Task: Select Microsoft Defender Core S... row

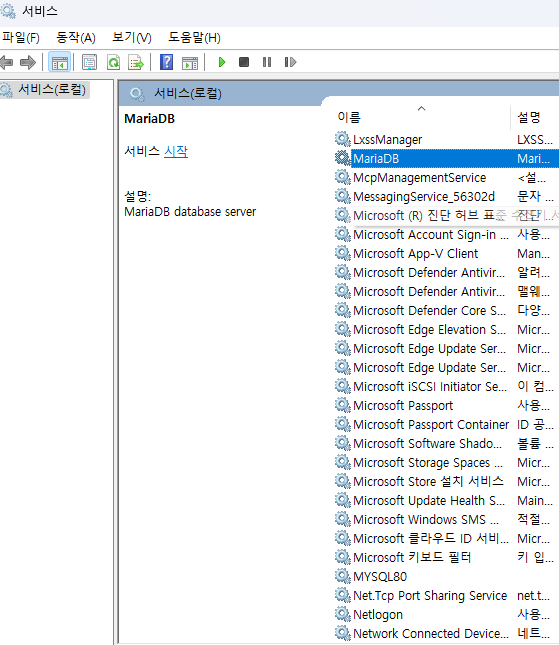Action: coord(446,310)
